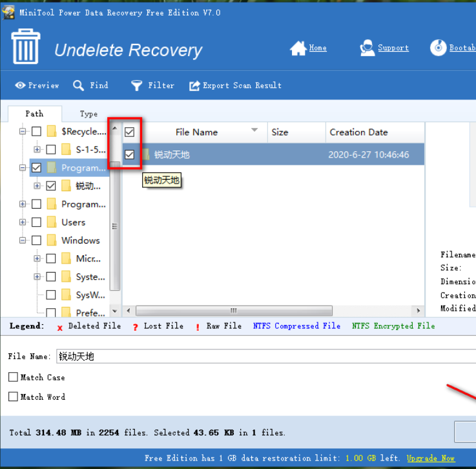
Task: Click the horizontal scrollbar left arrow
Action: pyautogui.click(x=129, y=311)
